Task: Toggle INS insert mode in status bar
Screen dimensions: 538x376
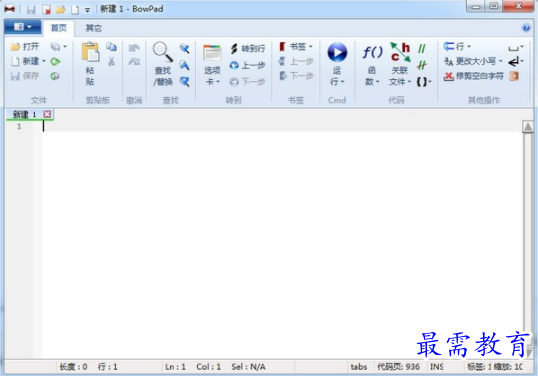Action: click(x=436, y=367)
